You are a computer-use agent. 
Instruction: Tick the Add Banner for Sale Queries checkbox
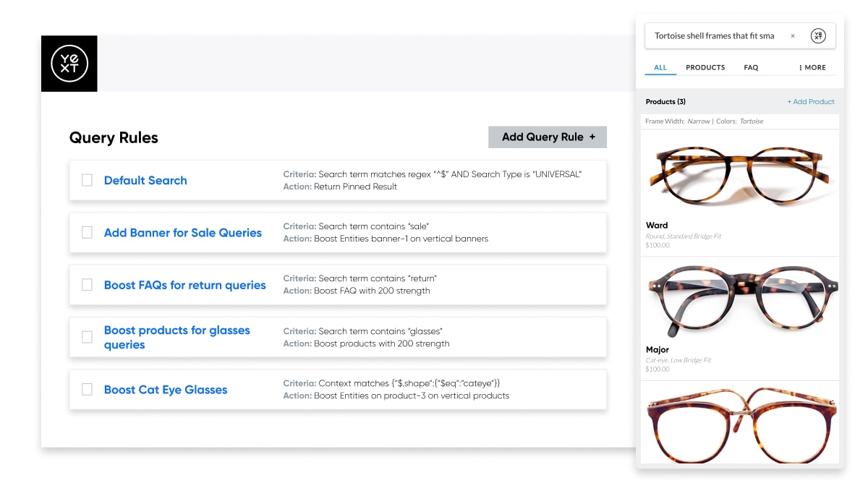pyautogui.click(x=87, y=232)
